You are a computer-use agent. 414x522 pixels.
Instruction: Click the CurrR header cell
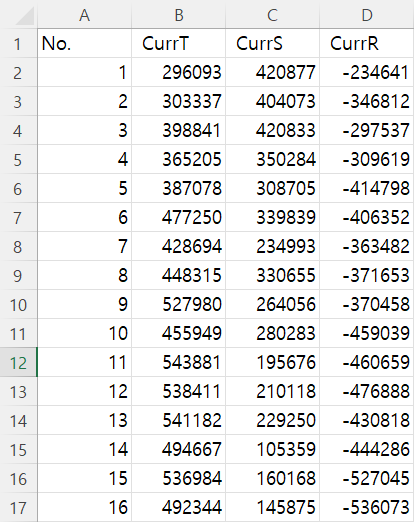[x=367, y=43]
